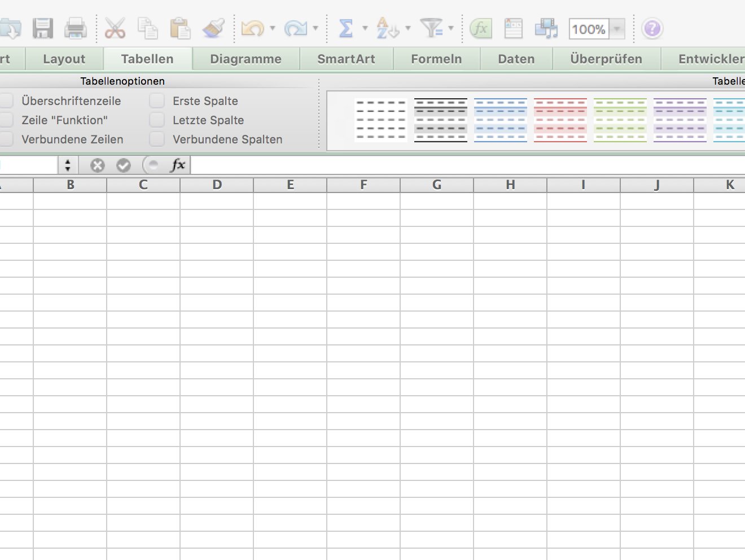Click the confirm checkmark in formula bar
745x560 pixels.
point(124,165)
